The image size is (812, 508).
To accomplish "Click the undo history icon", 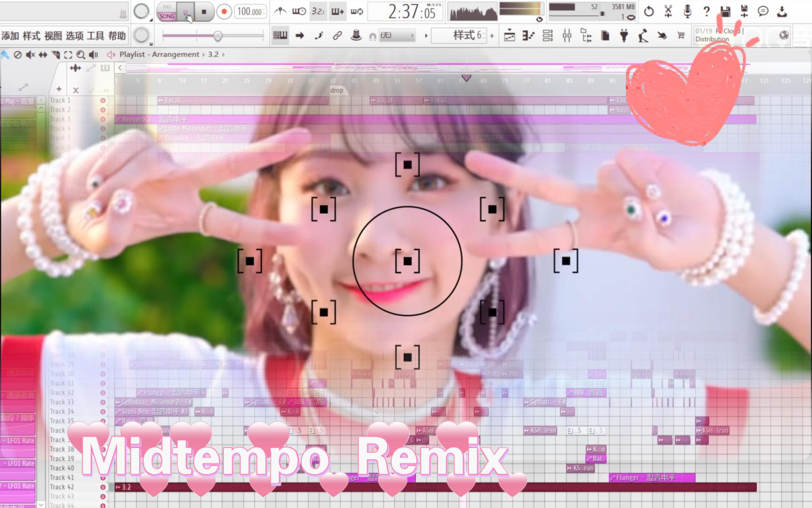I will coord(649,11).
